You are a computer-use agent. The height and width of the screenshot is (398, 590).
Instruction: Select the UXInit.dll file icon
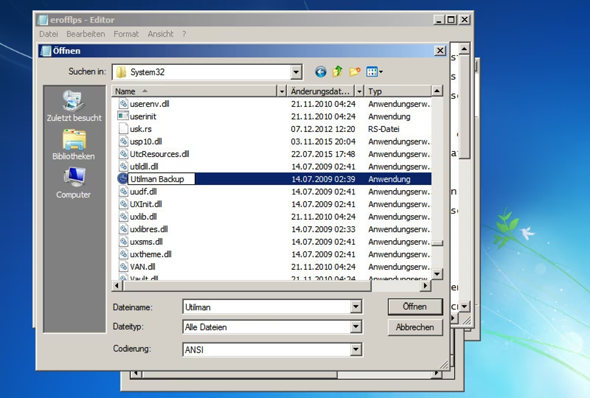[123, 204]
